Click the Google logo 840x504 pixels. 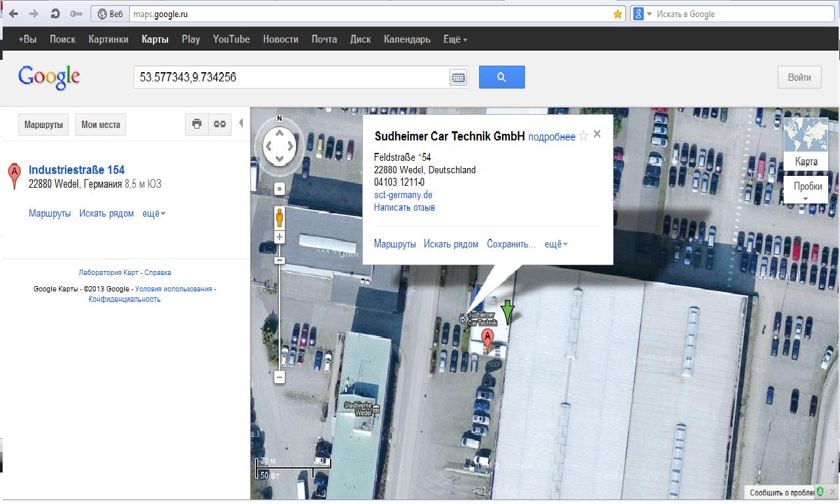pos(49,77)
